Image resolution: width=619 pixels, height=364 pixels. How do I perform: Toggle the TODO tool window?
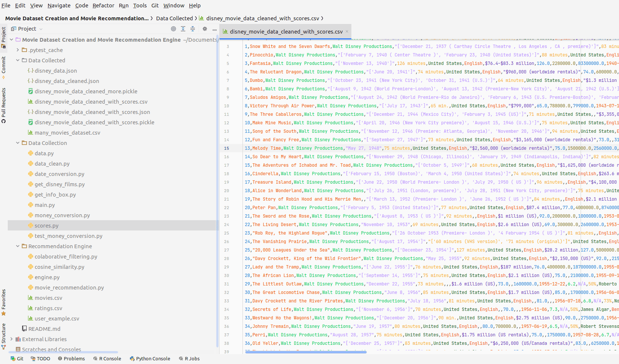41,358
